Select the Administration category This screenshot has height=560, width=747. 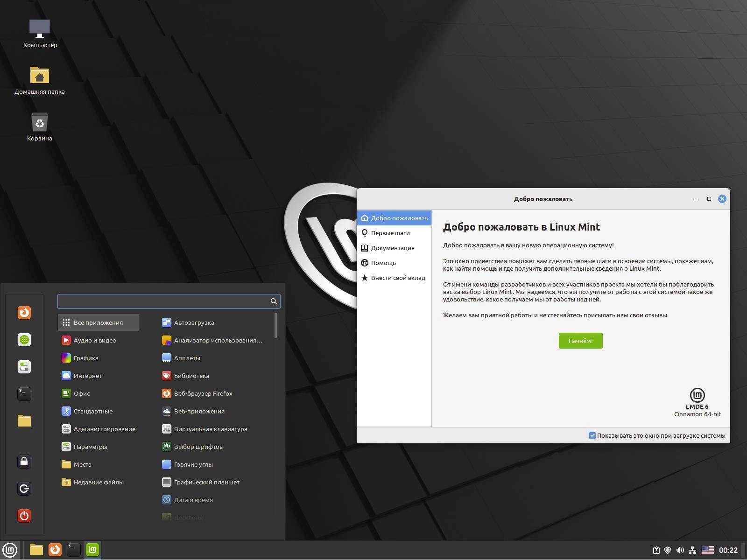[x=98, y=429]
